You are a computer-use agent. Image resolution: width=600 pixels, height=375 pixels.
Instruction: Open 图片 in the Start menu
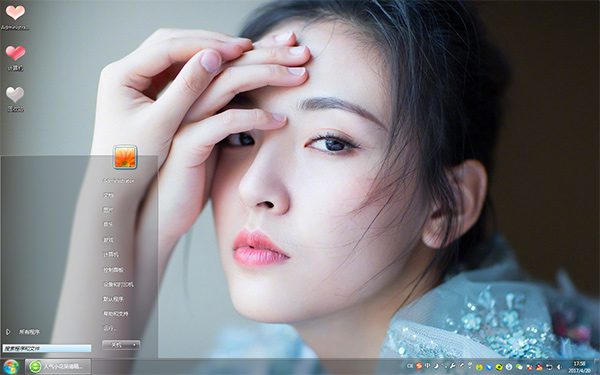click(x=108, y=210)
